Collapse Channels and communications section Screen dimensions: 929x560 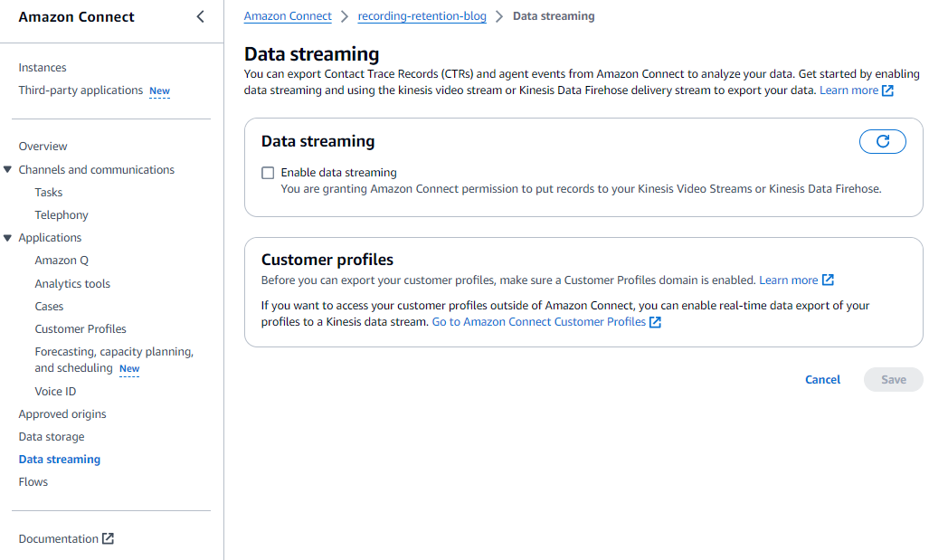pyautogui.click(x=8, y=170)
